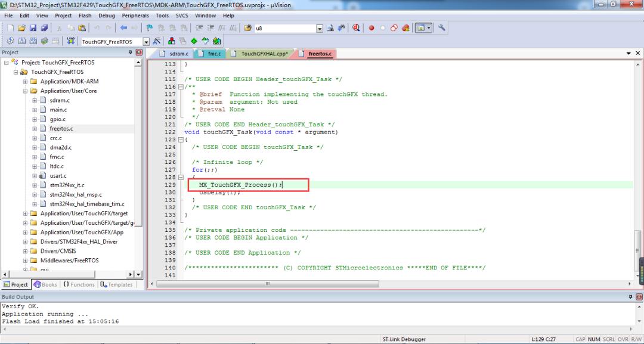Open configuration with the wrench icon

tap(441, 28)
